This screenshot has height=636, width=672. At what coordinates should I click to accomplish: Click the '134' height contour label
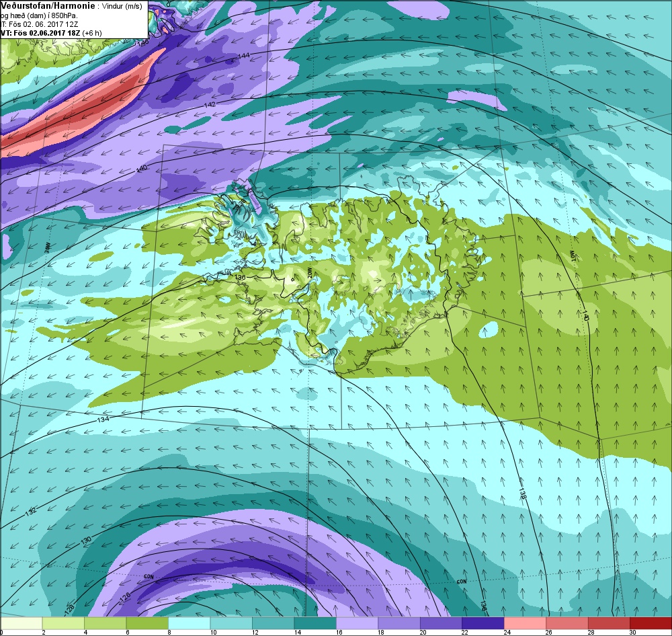click(103, 419)
